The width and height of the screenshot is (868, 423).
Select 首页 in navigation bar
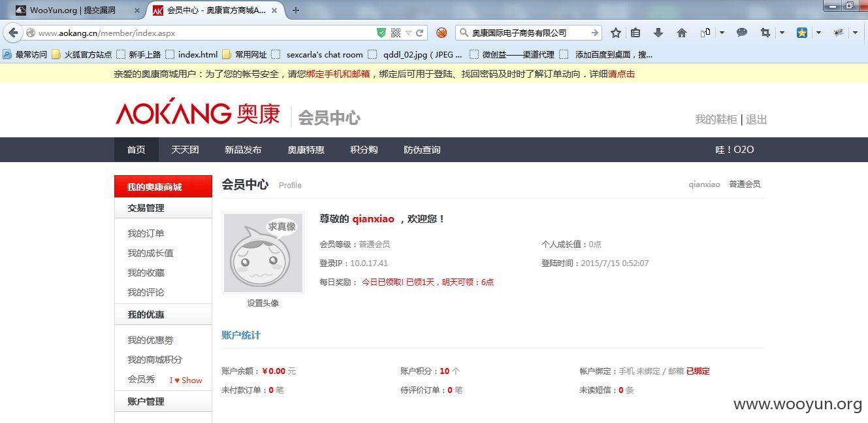pos(137,150)
